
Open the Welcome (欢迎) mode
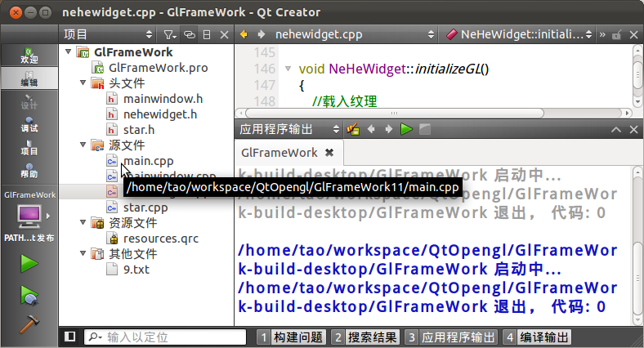(29, 56)
